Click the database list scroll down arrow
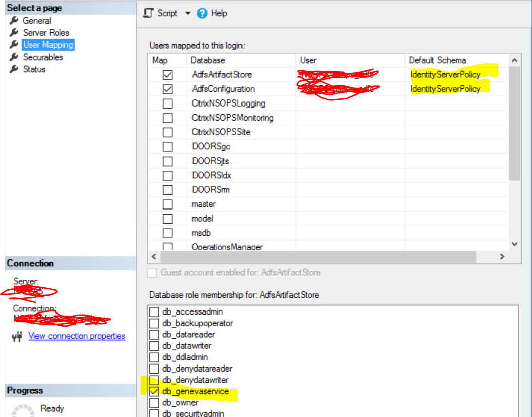This screenshot has width=532, height=417. pos(515,244)
